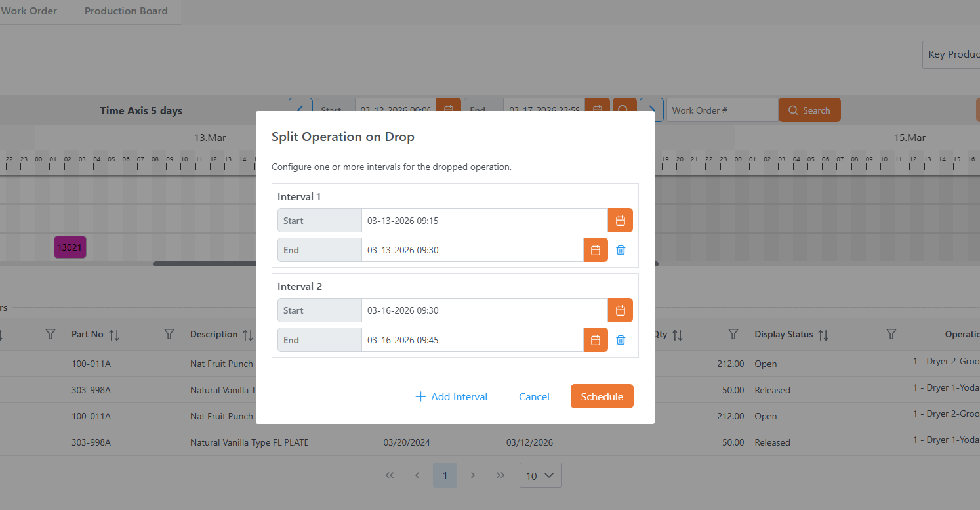Open calendar picker for Interval 1 Start
980x510 pixels.
(620, 221)
